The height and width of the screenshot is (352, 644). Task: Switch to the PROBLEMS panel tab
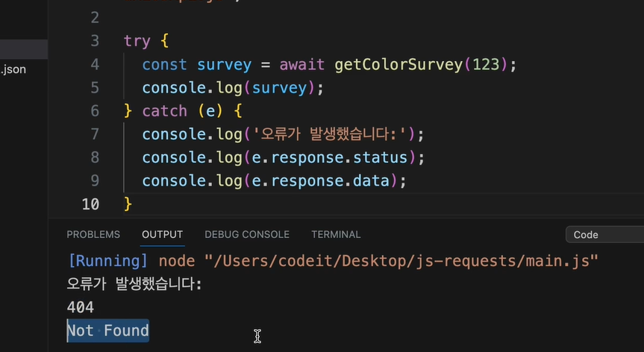click(x=93, y=235)
